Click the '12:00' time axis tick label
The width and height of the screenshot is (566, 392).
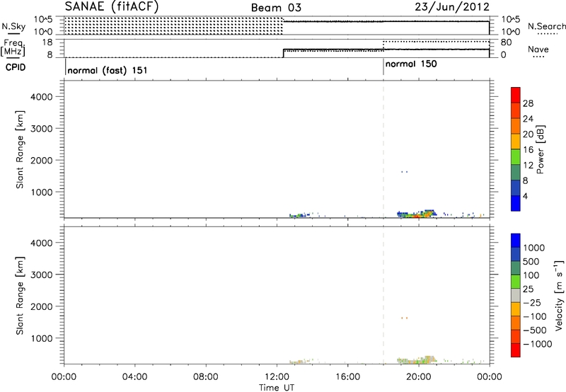point(277,377)
